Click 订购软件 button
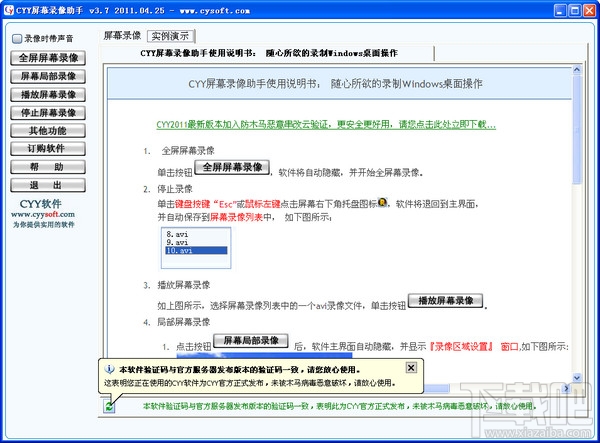This screenshot has width=600, height=443. [x=48, y=149]
